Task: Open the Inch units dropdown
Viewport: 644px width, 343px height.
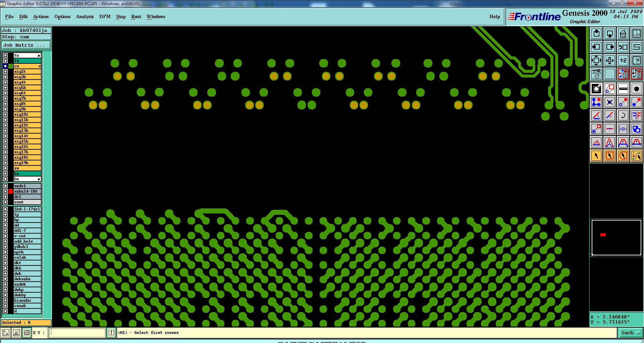Action: coord(630,333)
